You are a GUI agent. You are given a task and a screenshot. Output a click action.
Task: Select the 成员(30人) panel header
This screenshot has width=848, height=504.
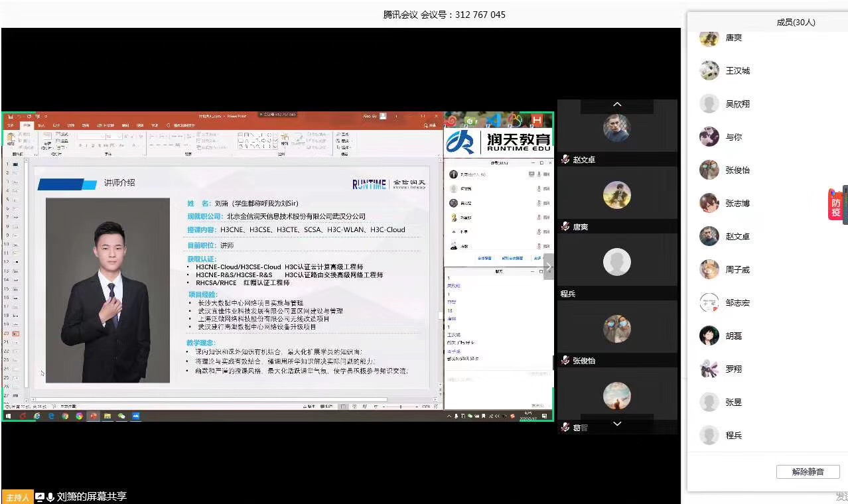click(x=796, y=22)
